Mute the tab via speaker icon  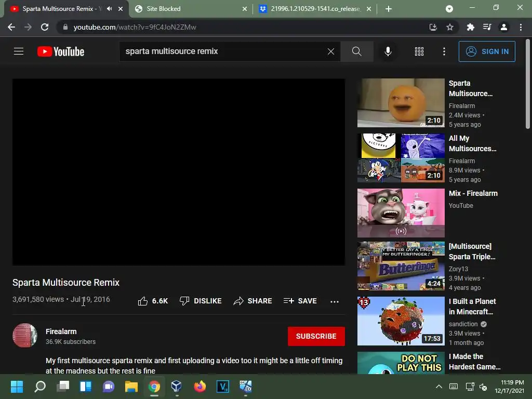click(x=109, y=9)
